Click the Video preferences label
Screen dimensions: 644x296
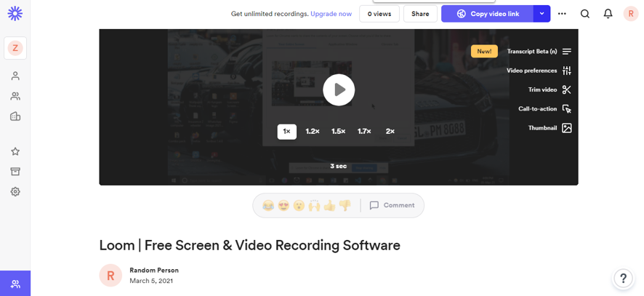pyautogui.click(x=532, y=71)
